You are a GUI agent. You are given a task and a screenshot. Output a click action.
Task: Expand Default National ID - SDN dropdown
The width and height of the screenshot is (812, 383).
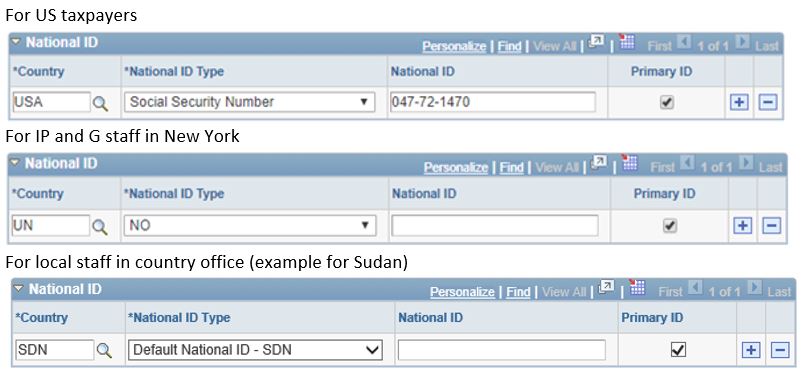point(255,350)
